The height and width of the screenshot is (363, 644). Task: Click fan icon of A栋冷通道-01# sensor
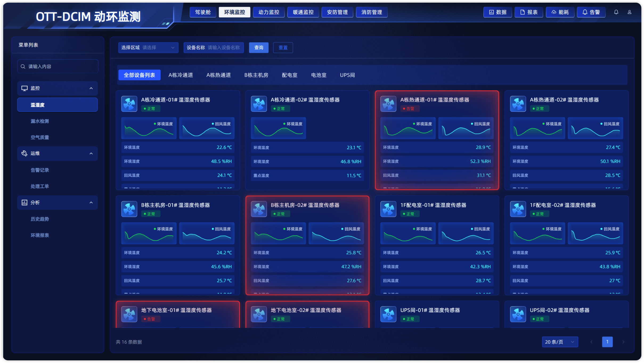(129, 104)
